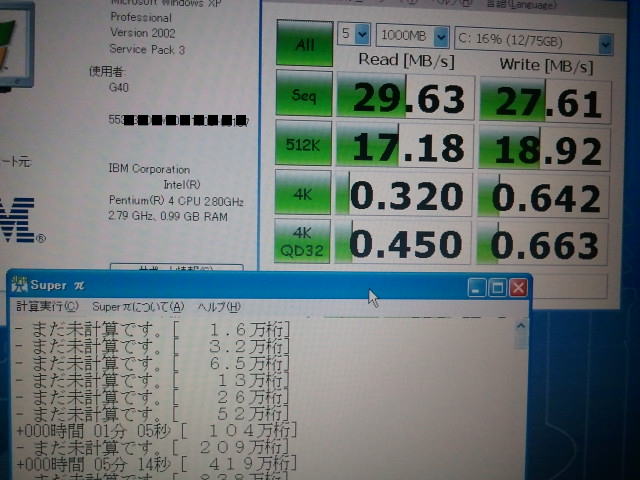Click the Super π title bar icon

tap(19, 284)
